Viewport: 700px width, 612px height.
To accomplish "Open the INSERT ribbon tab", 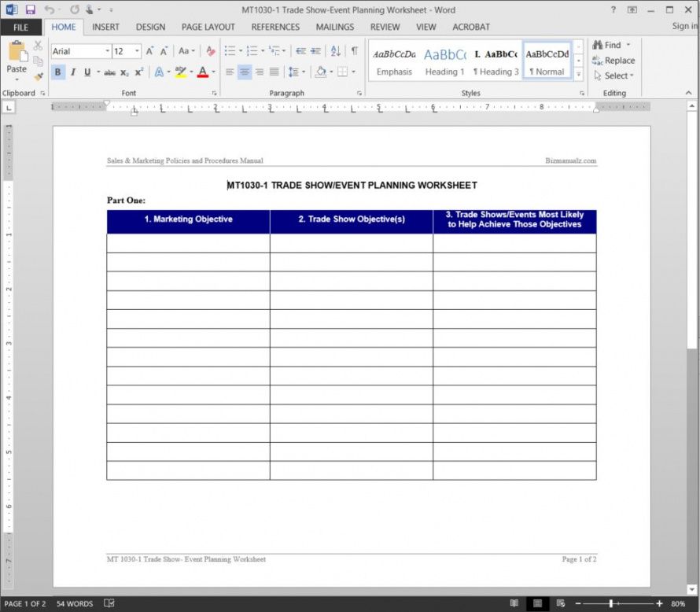I will pos(105,27).
